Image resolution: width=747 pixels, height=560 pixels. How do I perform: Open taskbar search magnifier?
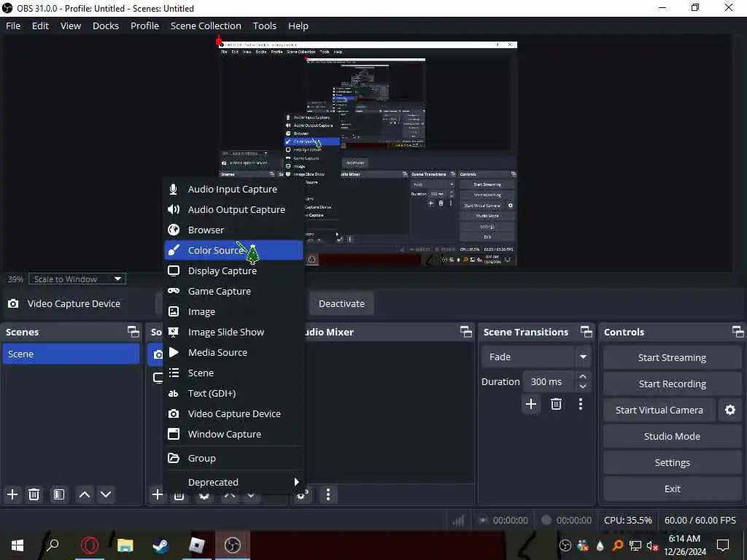tap(53, 545)
